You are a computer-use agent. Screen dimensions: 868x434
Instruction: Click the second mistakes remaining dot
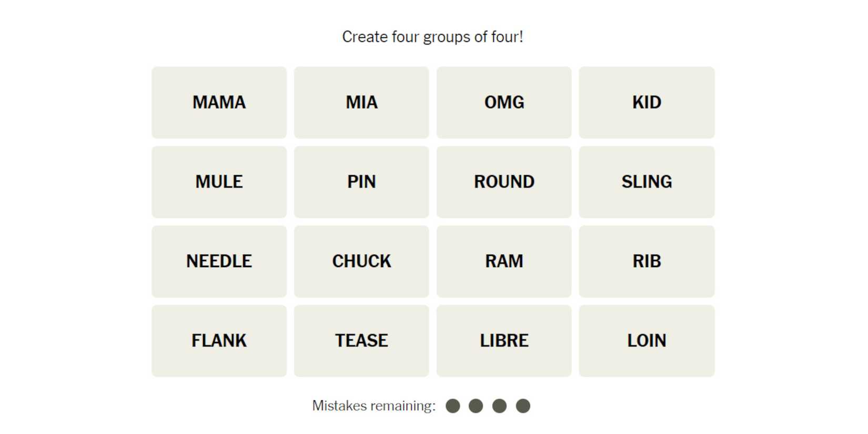476,406
